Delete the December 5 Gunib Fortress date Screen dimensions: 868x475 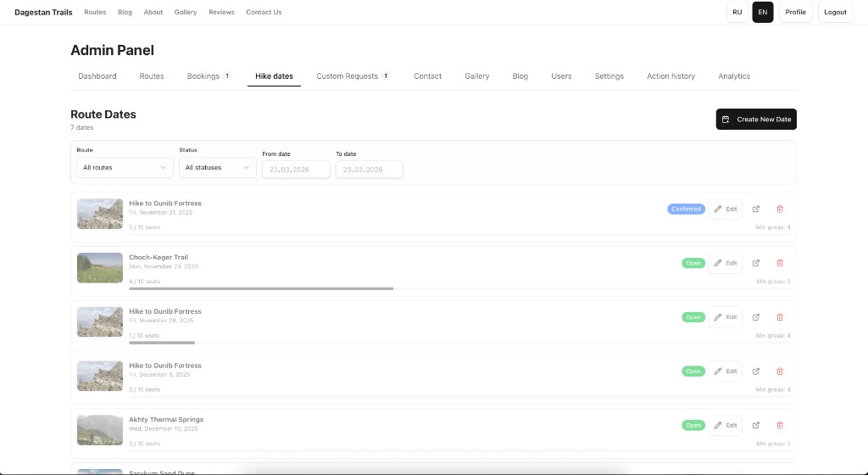(x=780, y=371)
